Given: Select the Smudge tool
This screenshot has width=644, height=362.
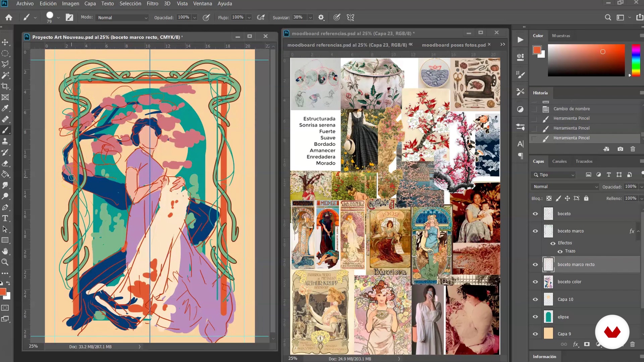Looking at the screenshot, I should [x=5, y=185].
